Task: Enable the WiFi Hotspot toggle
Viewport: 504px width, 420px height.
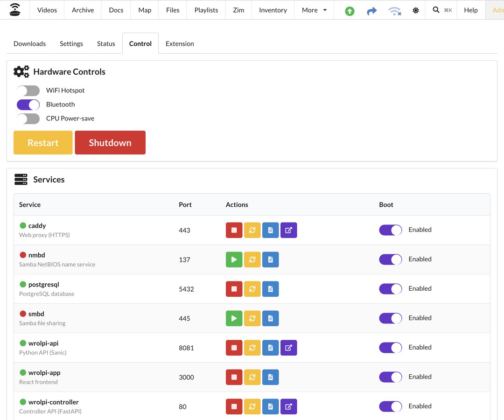Action: click(x=28, y=91)
